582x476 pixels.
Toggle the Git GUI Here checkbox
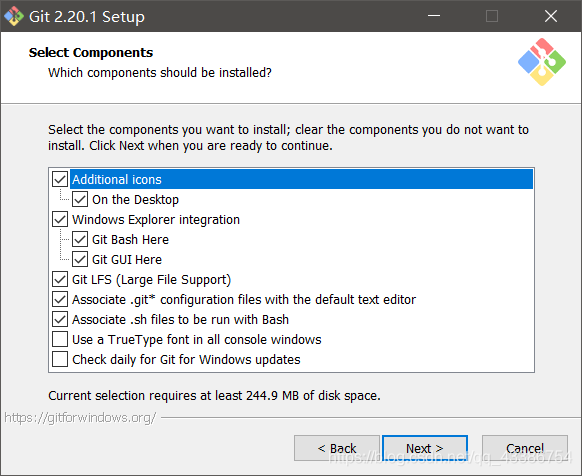coord(80,260)
